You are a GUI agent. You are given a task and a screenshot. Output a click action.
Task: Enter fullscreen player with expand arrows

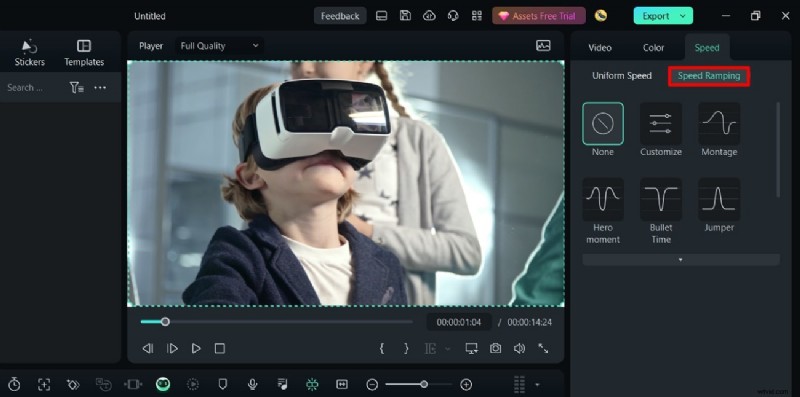tap(543, 349)
